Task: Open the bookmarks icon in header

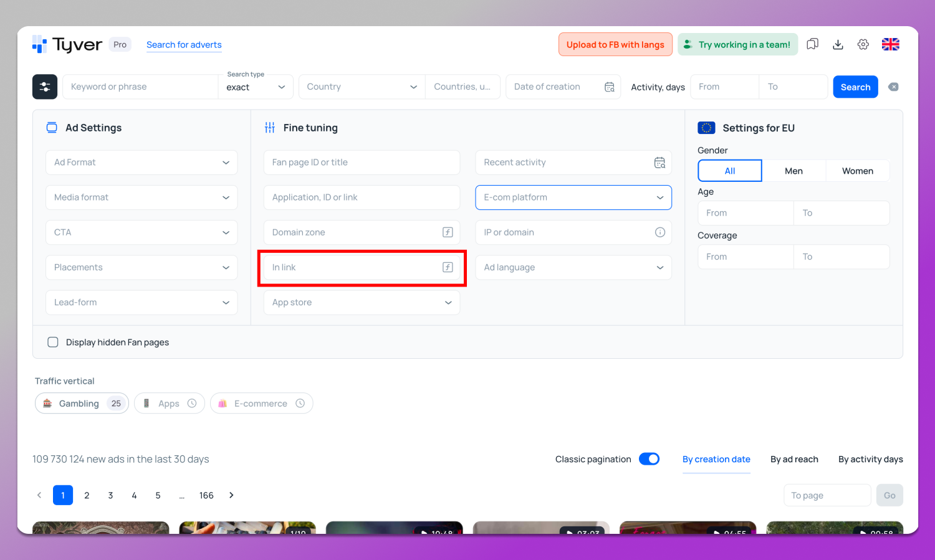Action: [x=812, y=44]
